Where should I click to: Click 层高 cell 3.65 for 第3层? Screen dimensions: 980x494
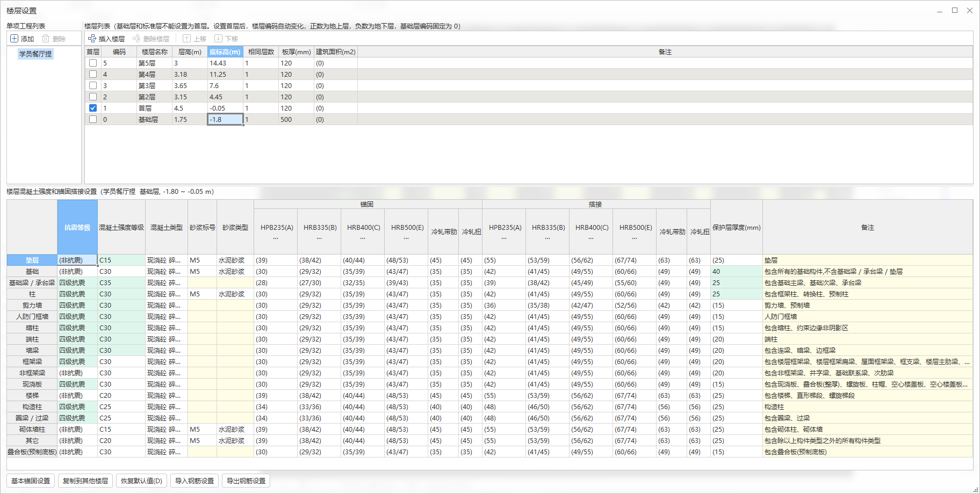pyautogui.click(x=190, y=85)
